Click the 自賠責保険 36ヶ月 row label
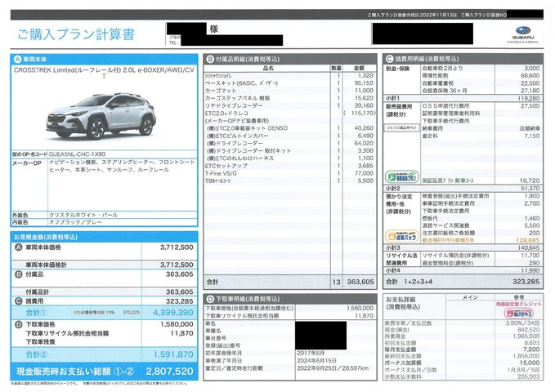The height and width of the screenshot is (392, 555). point(445,91)
